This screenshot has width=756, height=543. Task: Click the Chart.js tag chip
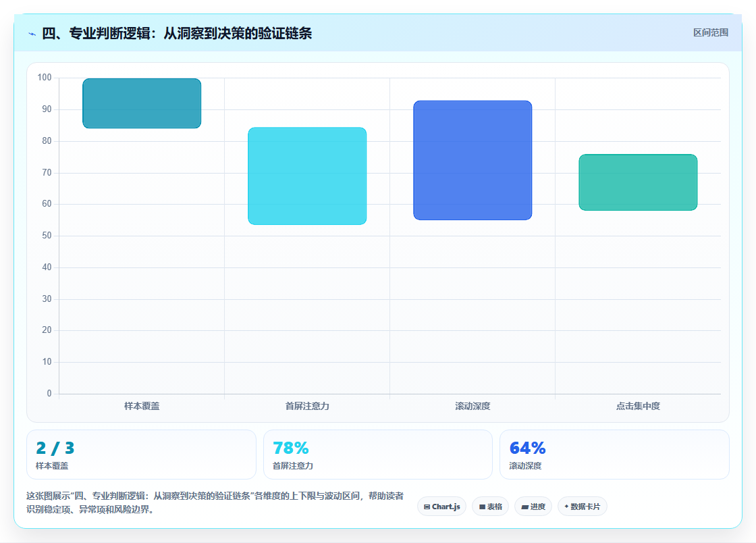click(x=441, y=507)
